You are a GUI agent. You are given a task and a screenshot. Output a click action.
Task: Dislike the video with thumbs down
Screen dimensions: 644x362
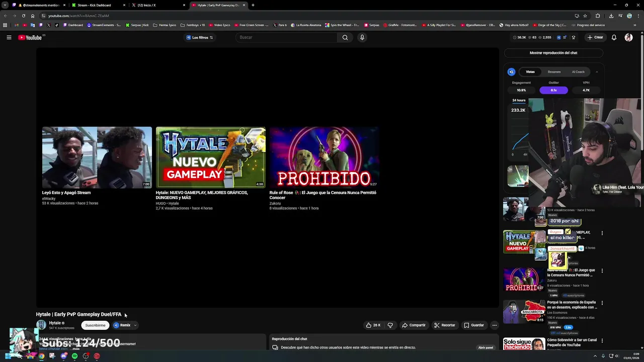(390, 325)
